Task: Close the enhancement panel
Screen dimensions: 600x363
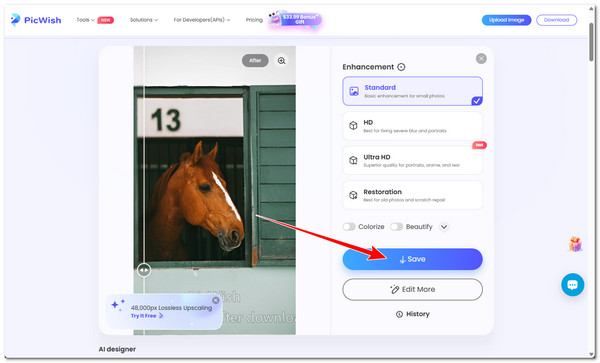Action: [481, 59]
